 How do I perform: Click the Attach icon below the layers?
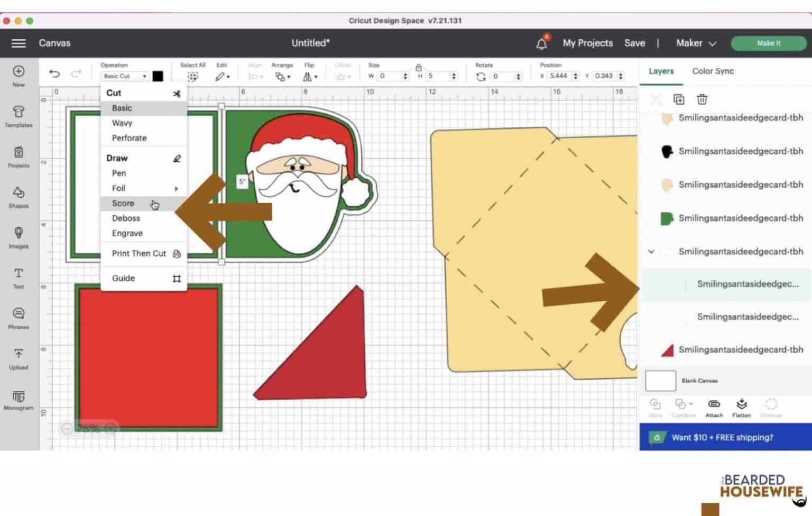714,407
